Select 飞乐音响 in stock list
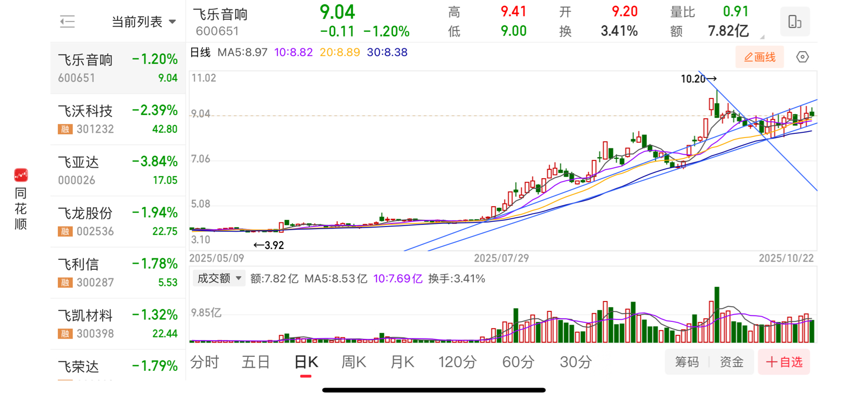868x400 pixels. [x=118, y=68]
